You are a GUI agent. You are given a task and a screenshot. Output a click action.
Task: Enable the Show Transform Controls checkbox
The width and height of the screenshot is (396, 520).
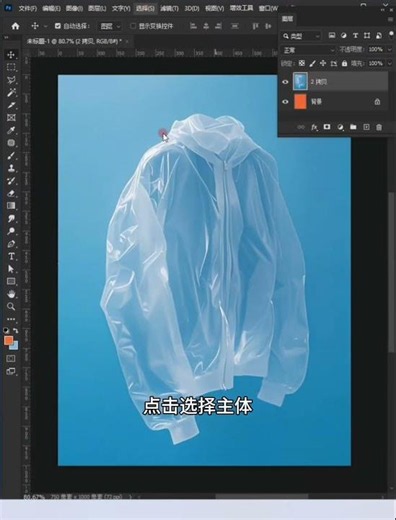pos(133,26)
